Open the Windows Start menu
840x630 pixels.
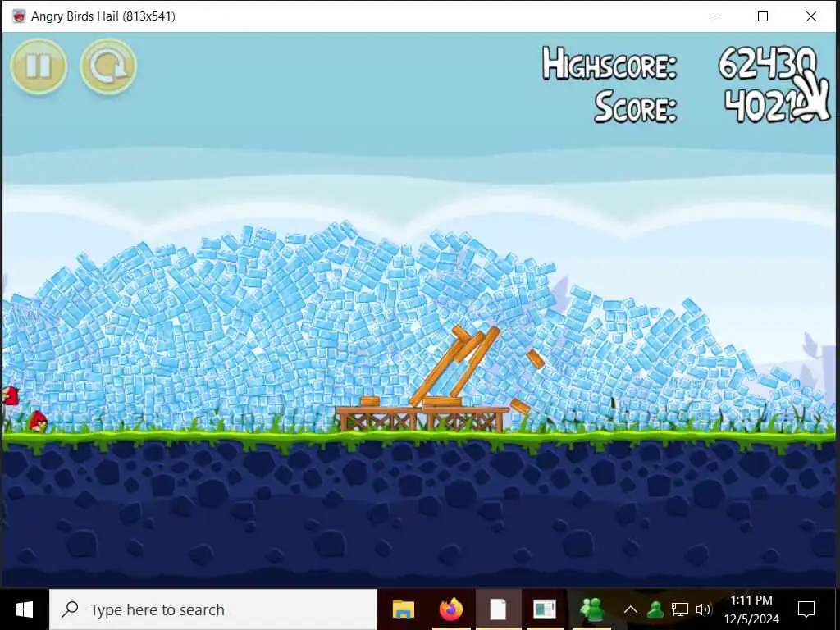point(25,609)
